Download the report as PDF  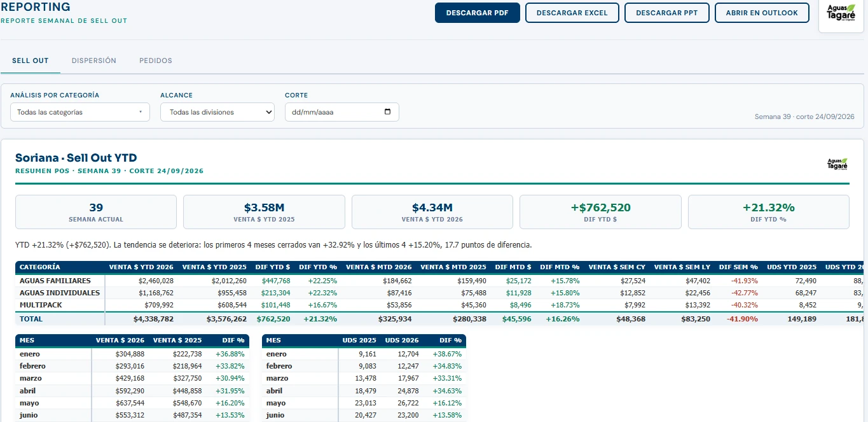(x=478, y=13)
